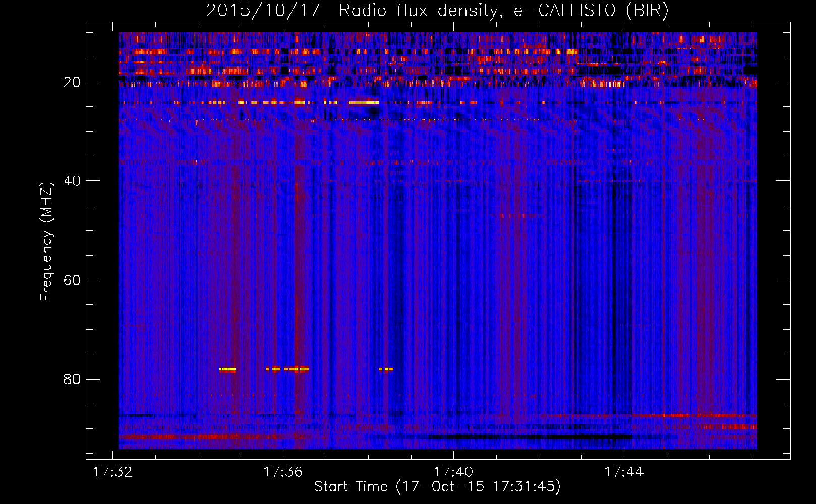Click the '20' frequency tick label
Screen dimensions: 816x504
tap(72, 82)
